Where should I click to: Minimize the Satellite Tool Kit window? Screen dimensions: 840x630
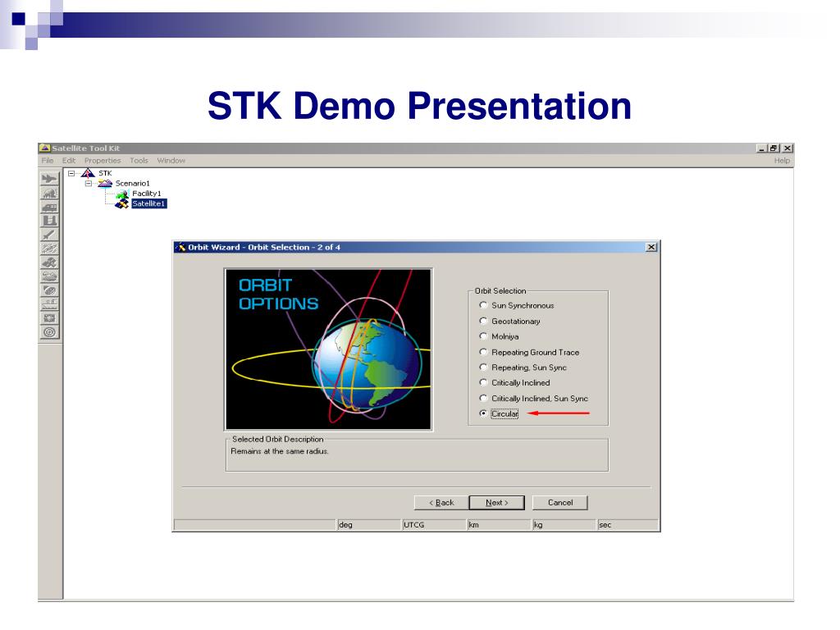[762, 148]
